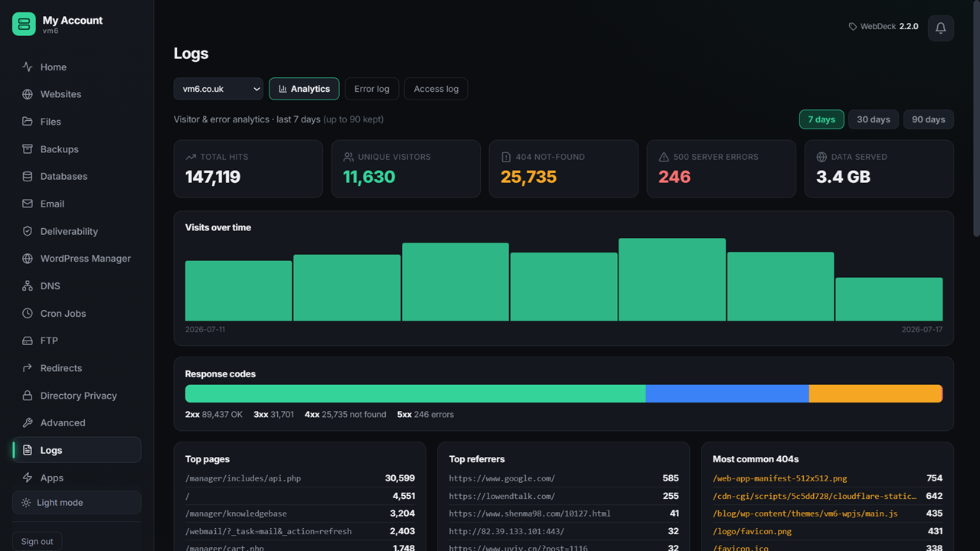
Task: Click the Backups archive icon
Action: pos(28,149)
